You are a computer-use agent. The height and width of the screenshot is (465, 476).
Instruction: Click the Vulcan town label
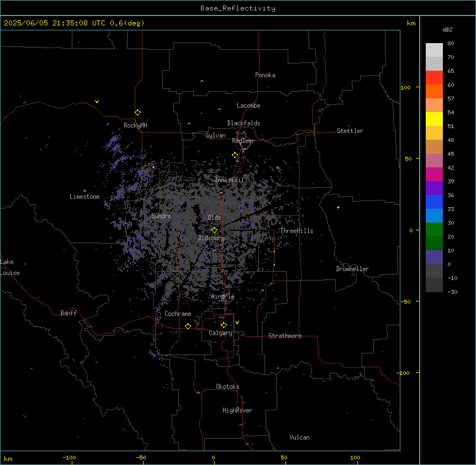coord(300,437)
